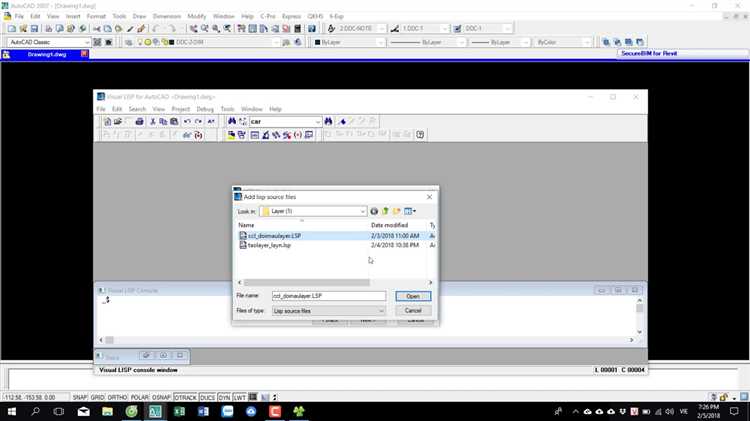This screenshot has height=421, width=750.
Task: Click the Open button in dialog
Action: (413, 296)
